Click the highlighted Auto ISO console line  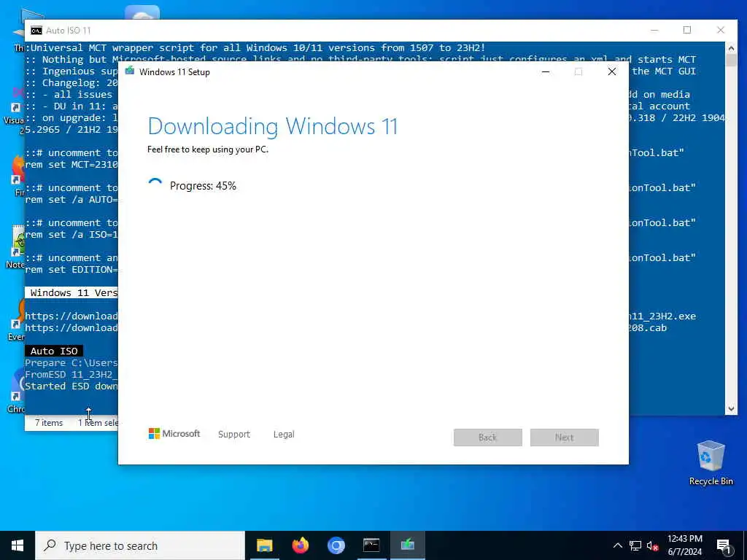pos(54,351)
